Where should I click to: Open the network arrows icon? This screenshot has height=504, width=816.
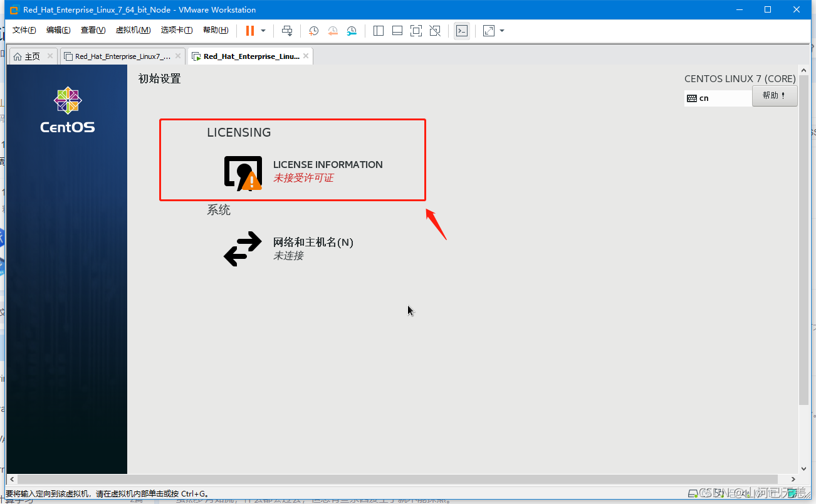(243, 249)
